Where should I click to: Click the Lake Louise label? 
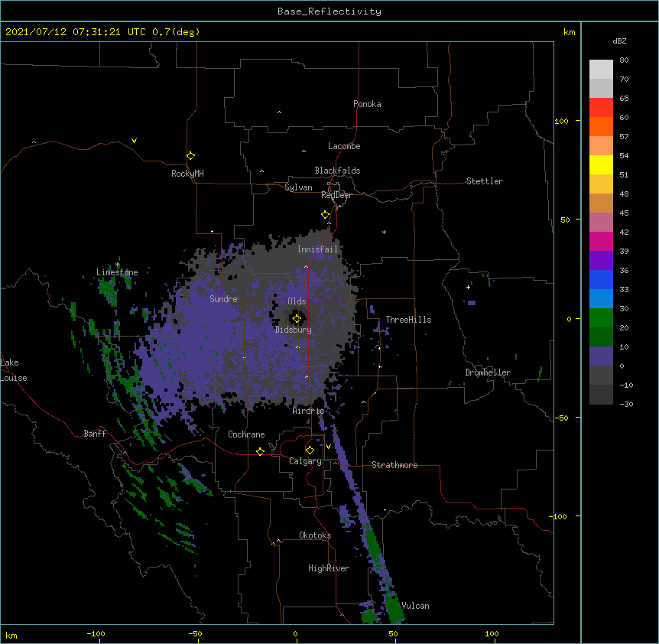(x=14, y=370)
